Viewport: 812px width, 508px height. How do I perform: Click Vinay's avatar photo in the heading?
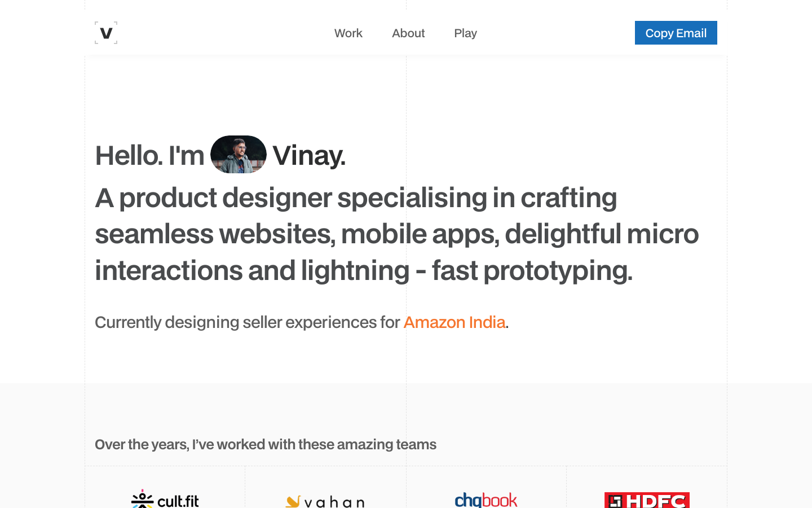[x=239, y=154]
